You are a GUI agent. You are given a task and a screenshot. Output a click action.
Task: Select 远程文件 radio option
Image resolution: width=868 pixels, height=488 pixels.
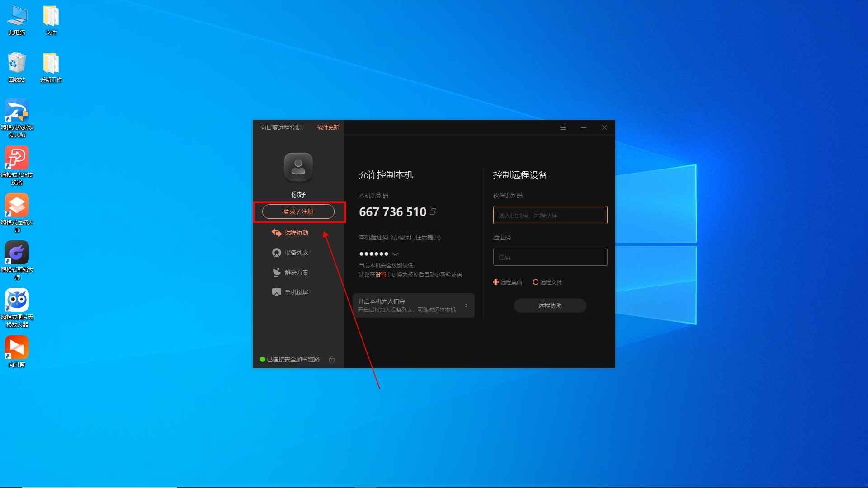click(x=536, y=282)
